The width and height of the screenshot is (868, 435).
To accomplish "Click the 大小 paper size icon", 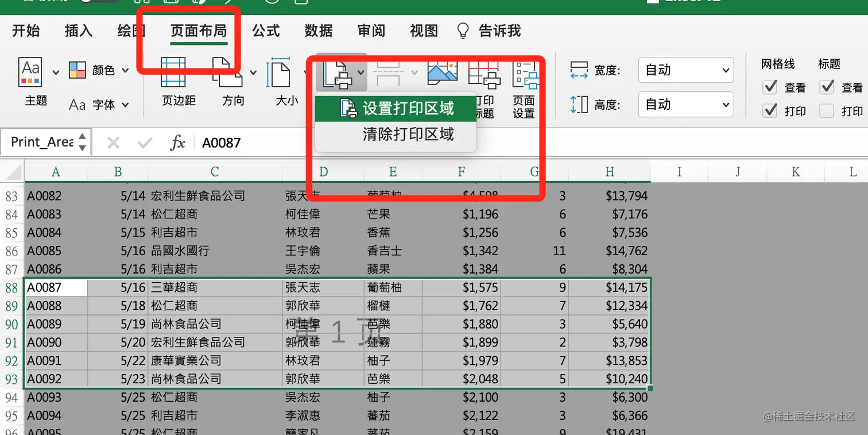I will (x=280, y=72).
